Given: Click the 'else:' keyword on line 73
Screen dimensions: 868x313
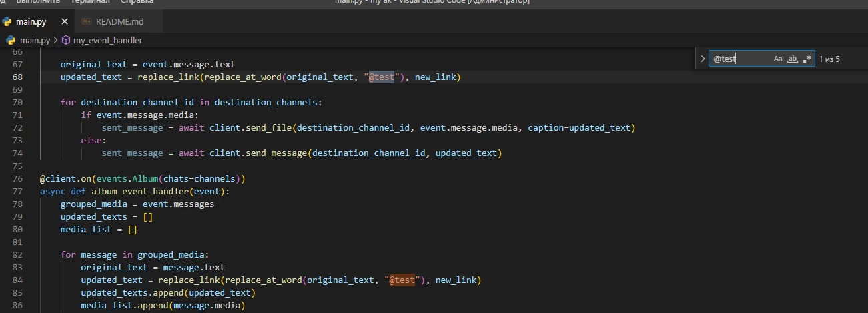Looking at the screenshot, I should 94,141.
